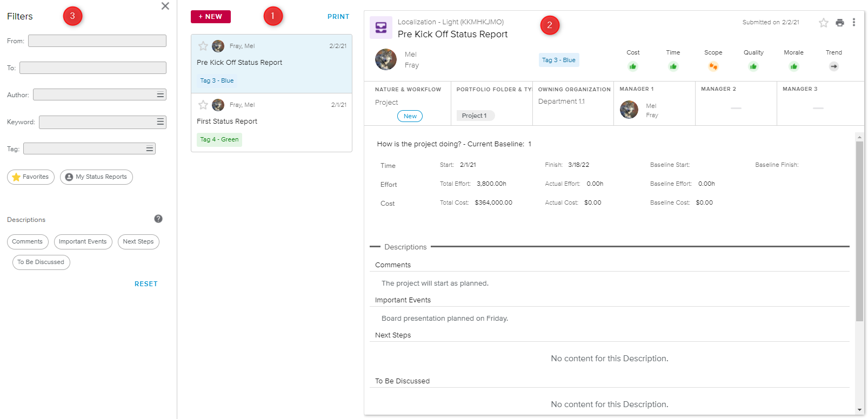Star the First Status Report in list
This screenshot has height=419, width=868.
203,105
